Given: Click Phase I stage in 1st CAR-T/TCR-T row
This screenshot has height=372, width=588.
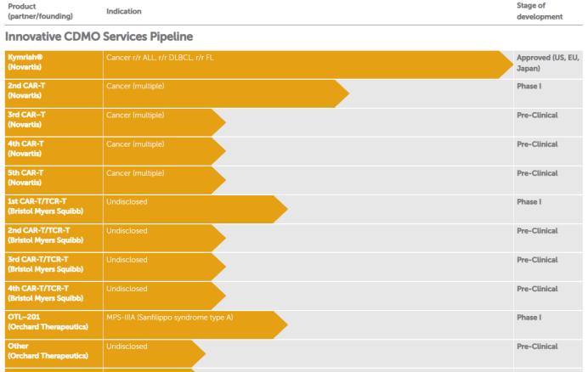Looking at the screenshot, I should [x=529, y=202].
